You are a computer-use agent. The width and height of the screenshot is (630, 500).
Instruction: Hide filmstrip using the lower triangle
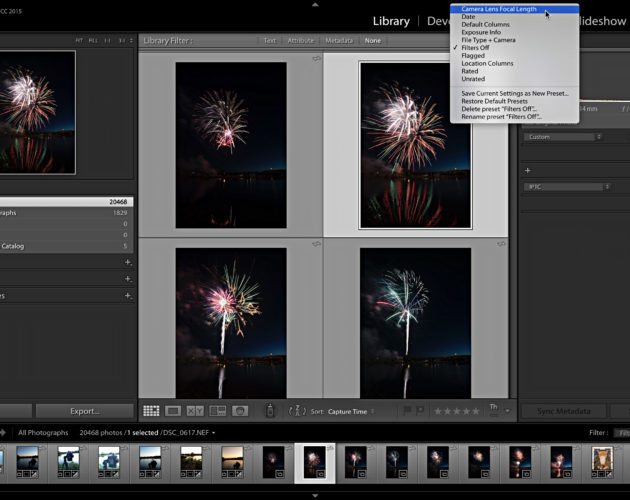[x=315, y=496]
